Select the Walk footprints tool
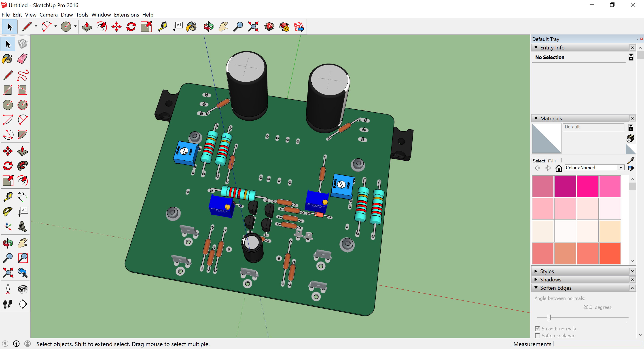Screen dimensions: 644x349 [8, 304]
